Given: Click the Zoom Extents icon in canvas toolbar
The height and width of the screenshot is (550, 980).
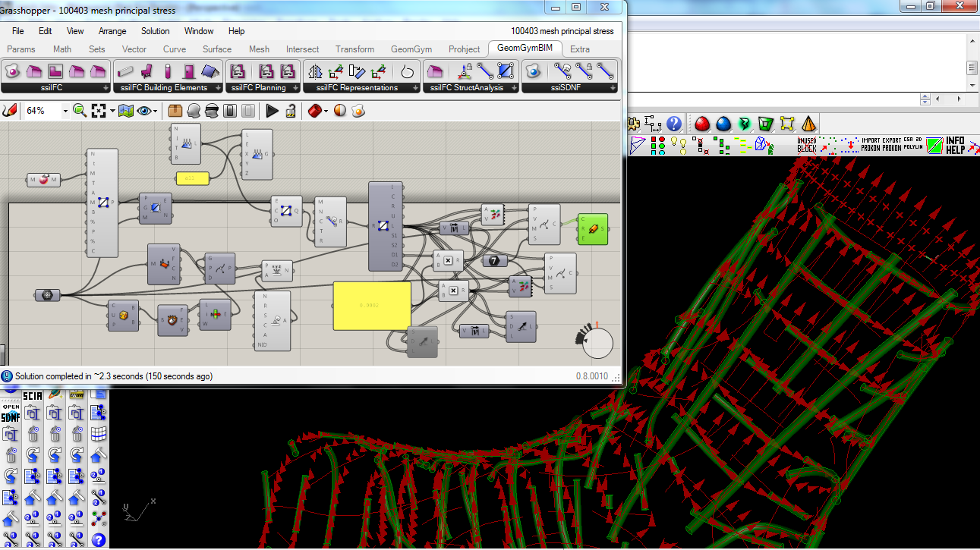Looking at the screenshot, I should tap(98, 111).
